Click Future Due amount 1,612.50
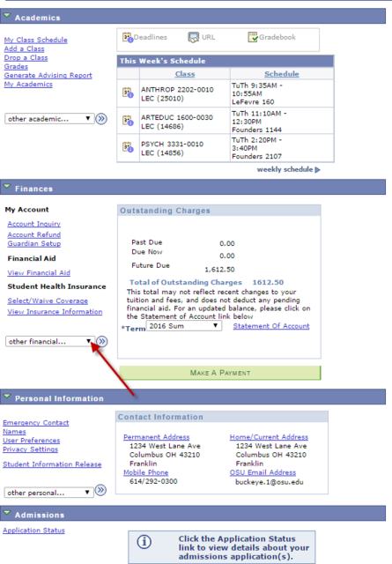 coord(219,270)
